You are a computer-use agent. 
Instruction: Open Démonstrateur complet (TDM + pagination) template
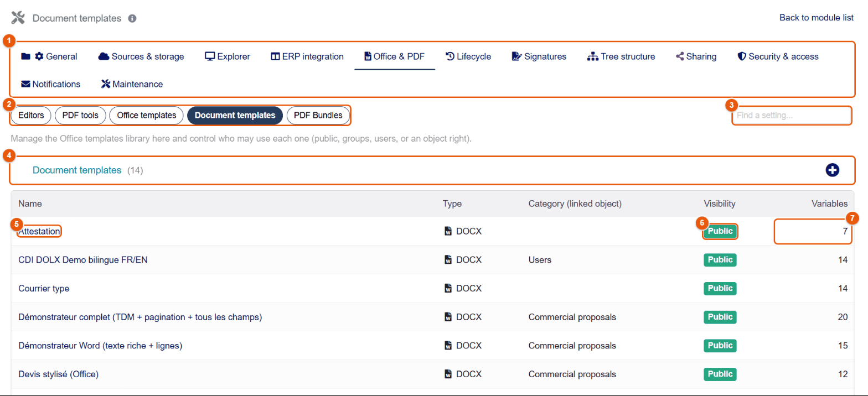[140, 317]
